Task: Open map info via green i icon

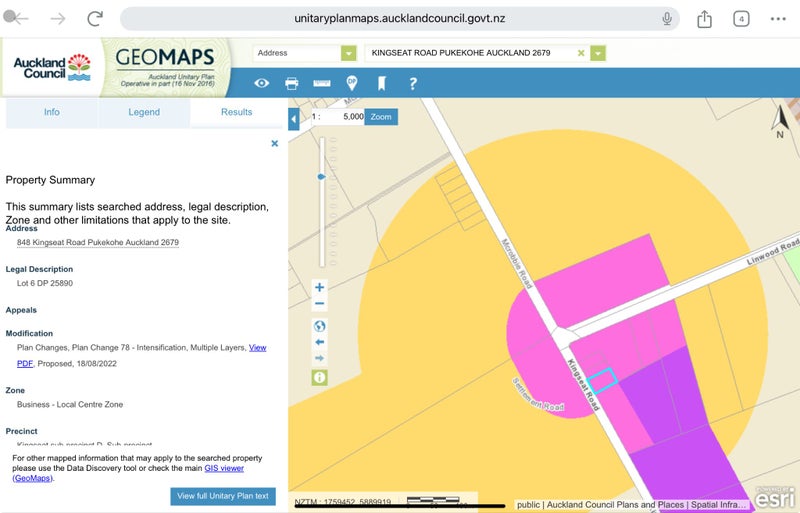Action: 320,377
